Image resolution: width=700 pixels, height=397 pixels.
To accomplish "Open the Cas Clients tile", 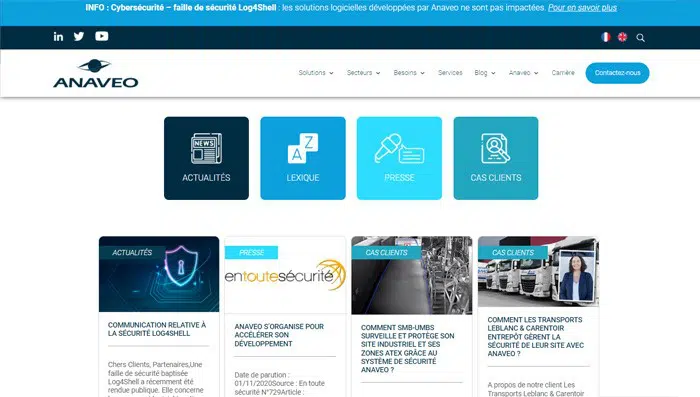I will click(496, 158).
